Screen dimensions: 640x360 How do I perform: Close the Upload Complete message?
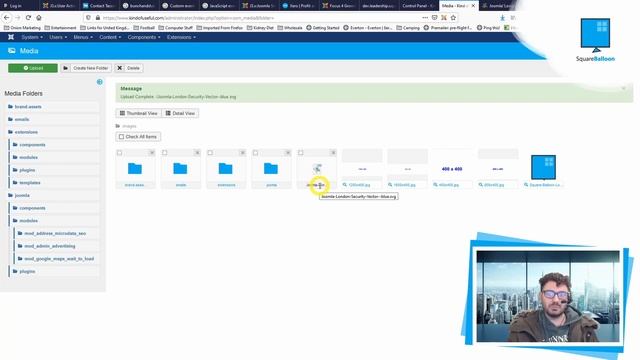[x=624, y=88]
